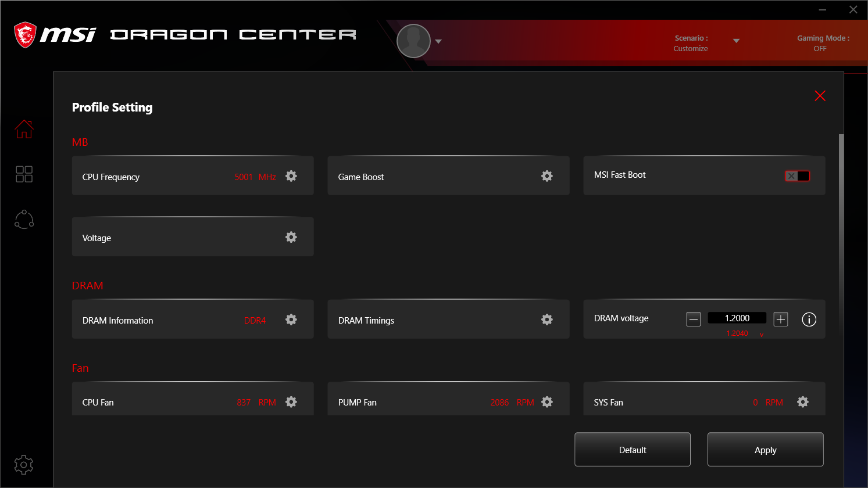The image size is (868, 488).
Task: Open SYS Fan settings gear
Action: click(x=803, y=402)
